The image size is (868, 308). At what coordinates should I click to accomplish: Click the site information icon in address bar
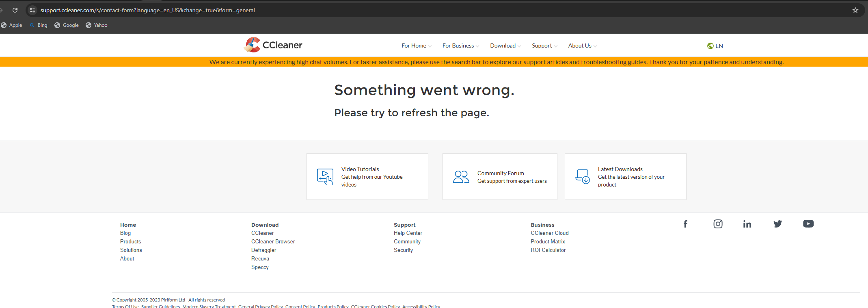32,10
